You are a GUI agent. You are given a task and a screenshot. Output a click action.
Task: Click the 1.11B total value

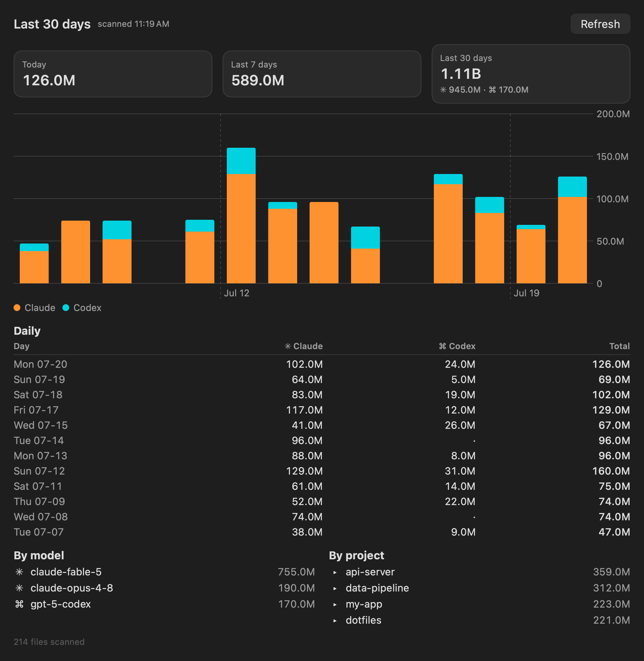click(x=461, y=74)
